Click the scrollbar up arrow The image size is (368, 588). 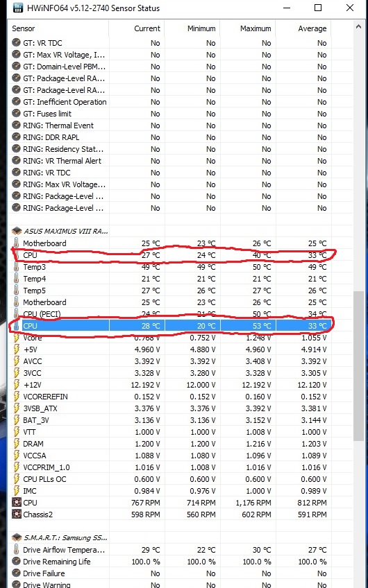358,26
